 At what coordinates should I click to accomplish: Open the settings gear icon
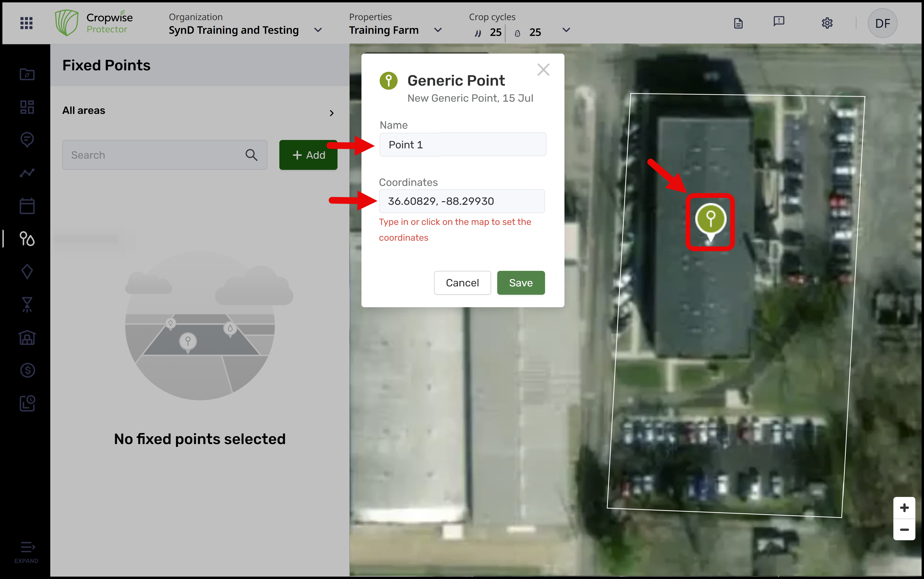(x=827, y=23)
